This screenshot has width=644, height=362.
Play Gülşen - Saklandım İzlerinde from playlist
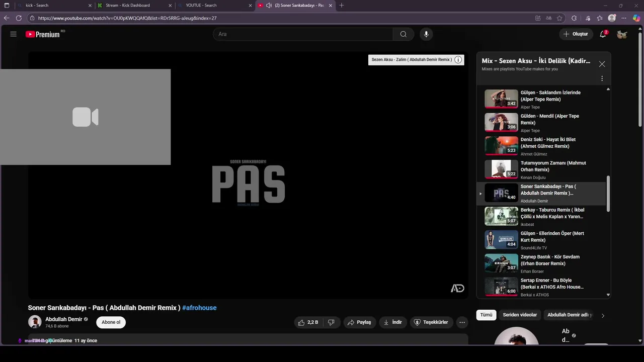pos(541,99)
